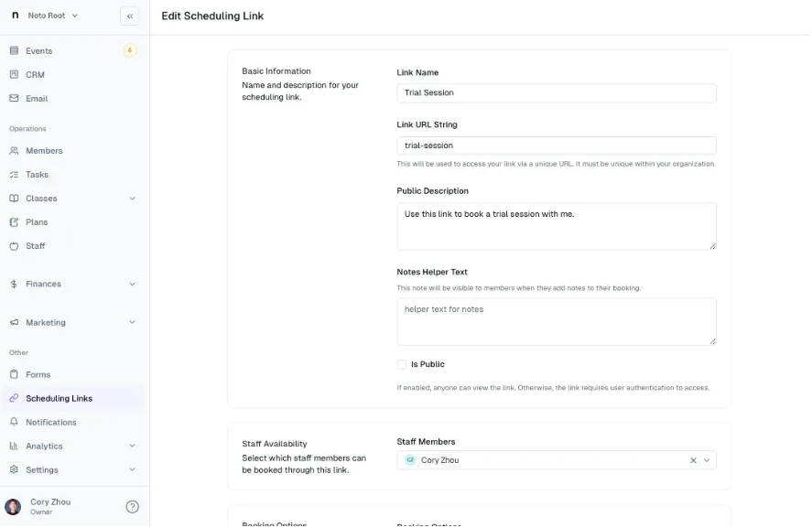Enable the Is Public checkbox
Viewport: 812px width, 528px height.
401,364
